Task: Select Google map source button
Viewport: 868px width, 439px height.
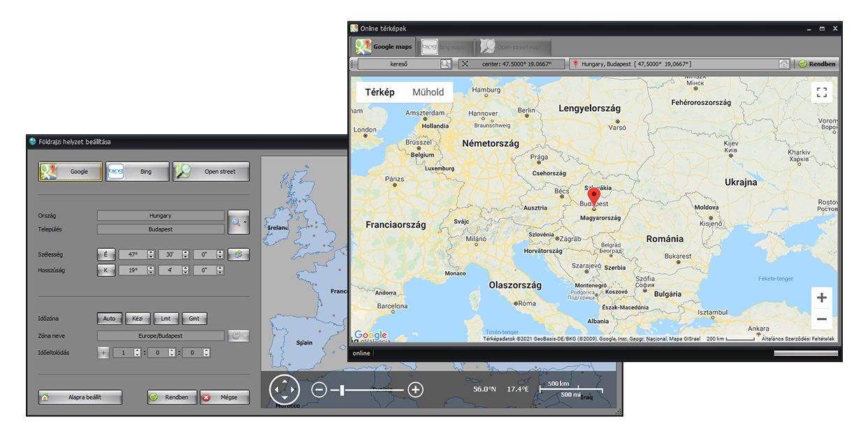Action: [x=70, y=171]
